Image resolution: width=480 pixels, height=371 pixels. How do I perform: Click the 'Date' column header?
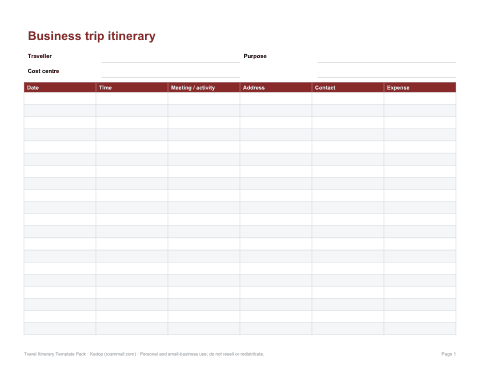(x=60, y=87)
